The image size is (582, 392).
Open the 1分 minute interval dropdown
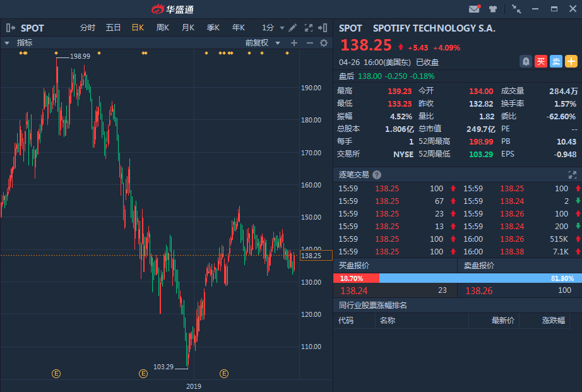273,28
